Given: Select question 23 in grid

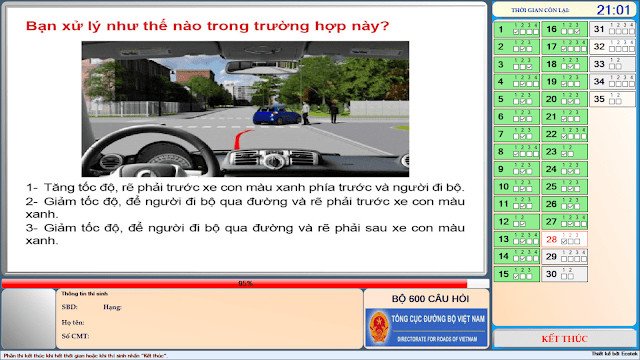Looking at the screenshot, I should (564, 152).
